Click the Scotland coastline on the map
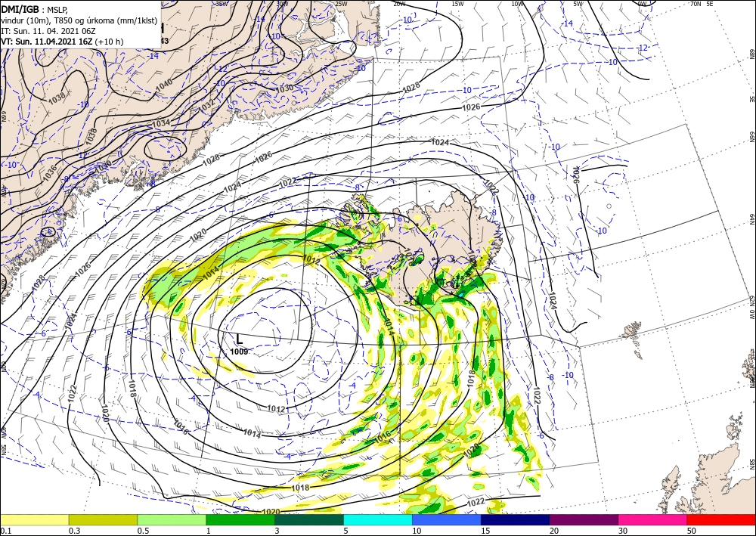The image size is (756, 536). point(709,477)
